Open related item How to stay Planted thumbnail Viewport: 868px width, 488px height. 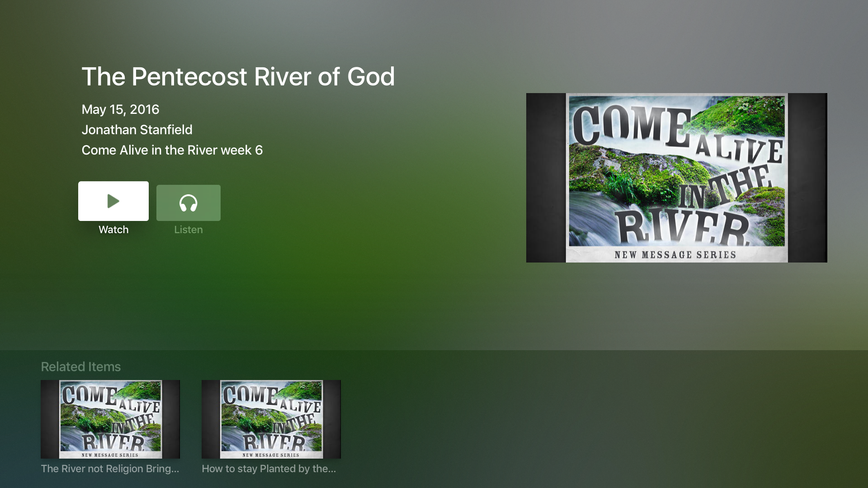coord(271,419)
